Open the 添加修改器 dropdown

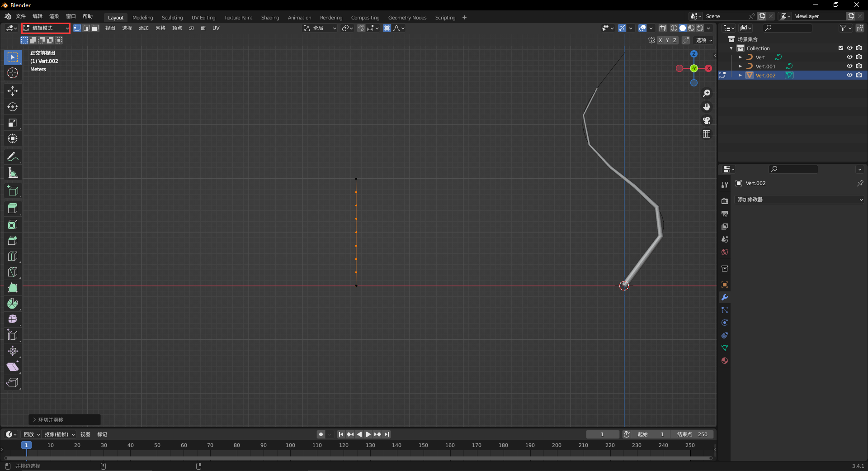point(800,200)
